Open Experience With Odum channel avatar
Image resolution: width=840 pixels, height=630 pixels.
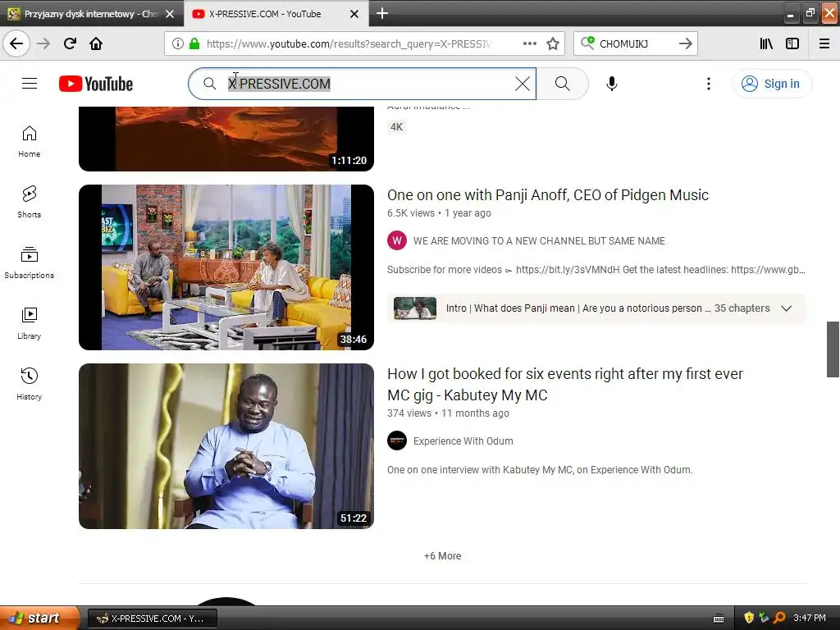397,441
